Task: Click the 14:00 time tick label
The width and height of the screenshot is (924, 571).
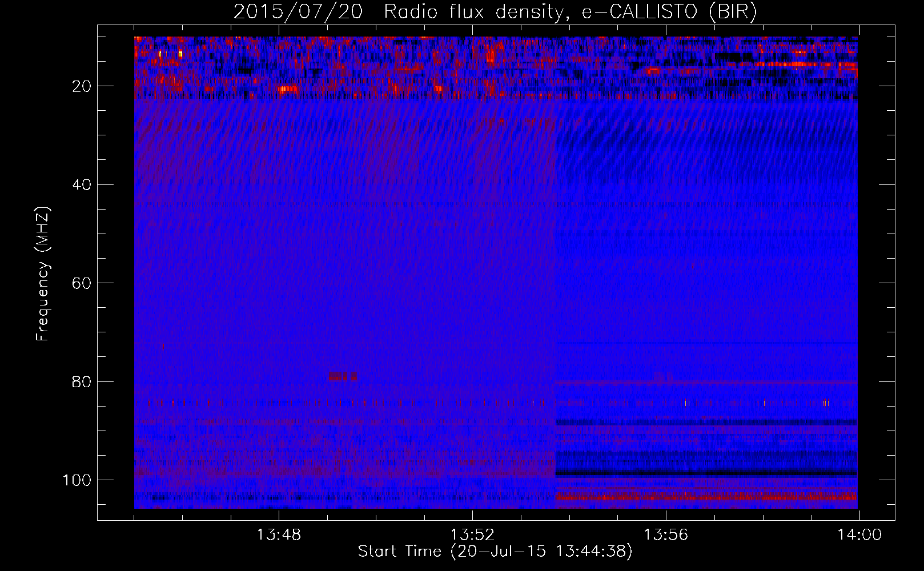Action: [x=859, y=535]
